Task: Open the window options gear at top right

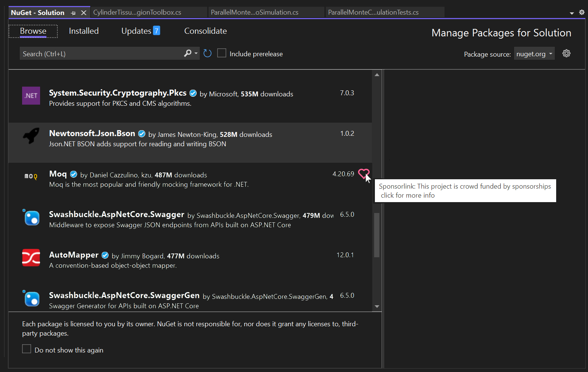Action: click(582, 12)
